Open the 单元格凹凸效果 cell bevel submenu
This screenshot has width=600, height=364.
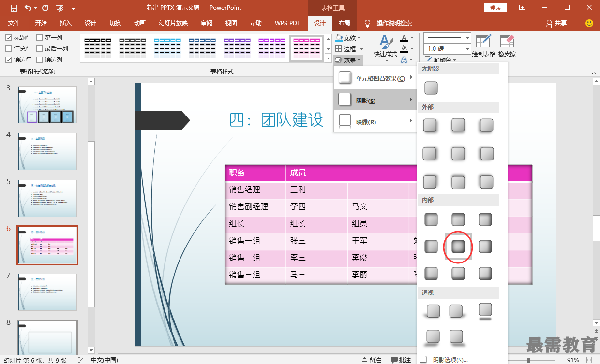pos(375,78)
